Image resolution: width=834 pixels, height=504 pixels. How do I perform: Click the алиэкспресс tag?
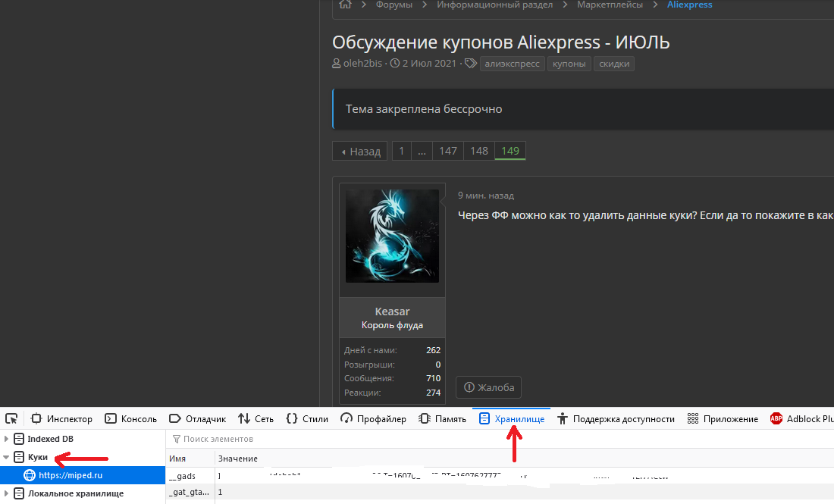[x=513, y=64]
